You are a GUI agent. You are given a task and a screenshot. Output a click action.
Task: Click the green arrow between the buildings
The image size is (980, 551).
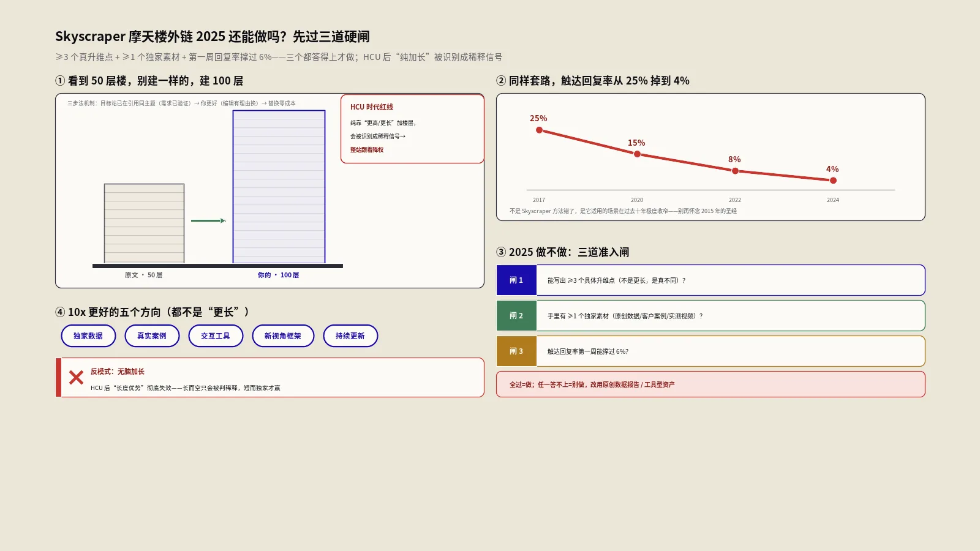[208, 220]
